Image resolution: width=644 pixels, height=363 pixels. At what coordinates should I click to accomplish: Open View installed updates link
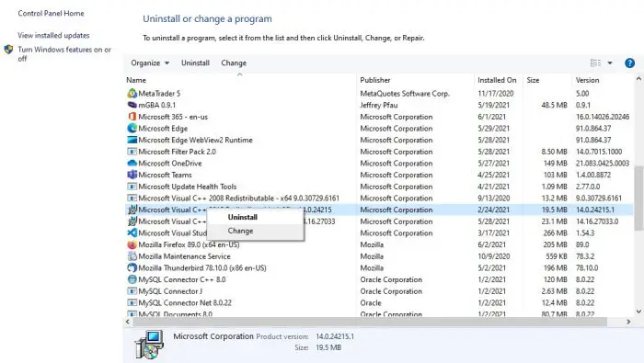coord(53,35)
